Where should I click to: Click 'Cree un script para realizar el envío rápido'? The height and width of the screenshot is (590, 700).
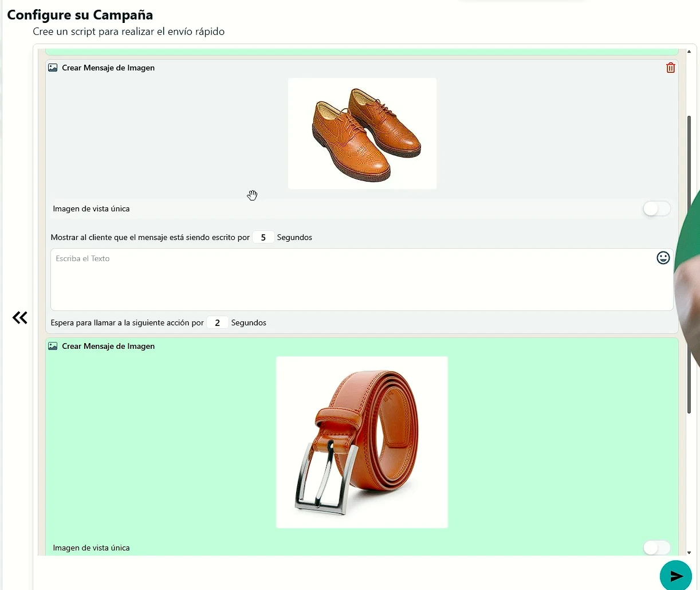(x=129, y=32)
